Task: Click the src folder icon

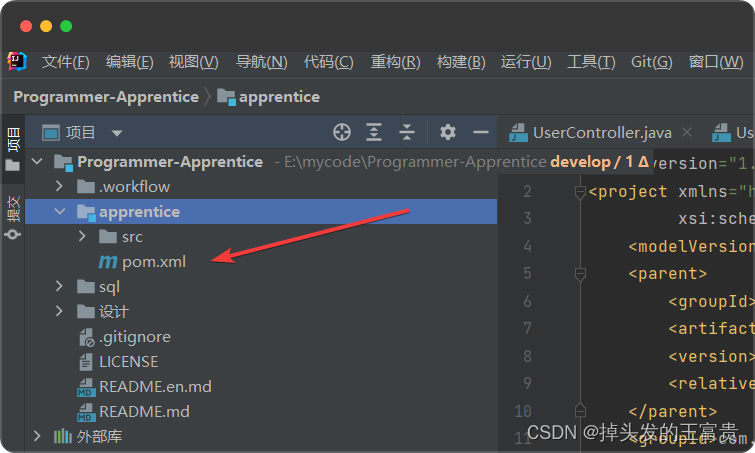Action: 108,236
